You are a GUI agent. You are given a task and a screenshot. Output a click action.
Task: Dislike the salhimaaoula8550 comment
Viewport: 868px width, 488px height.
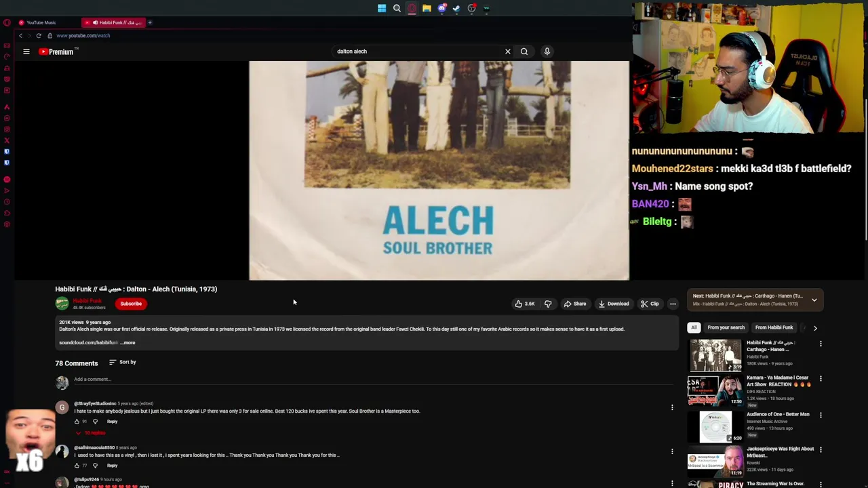tap(95, 466)
